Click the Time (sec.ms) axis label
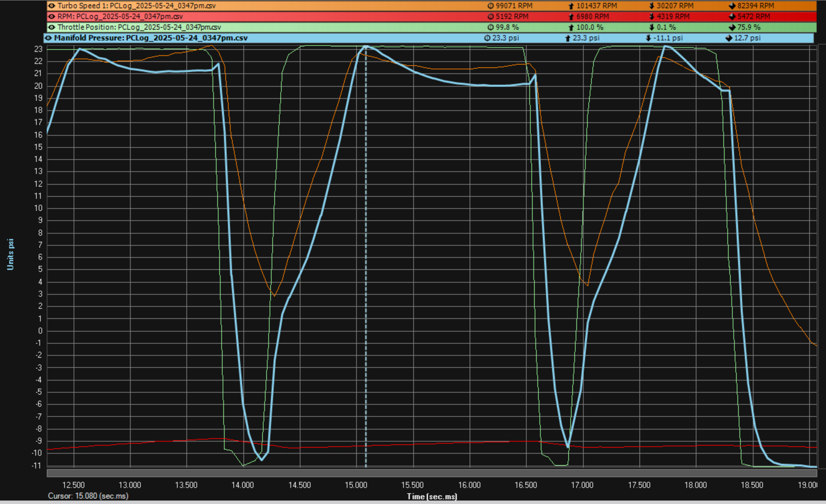Image resolution: width=826 pixels, height=504 pixels. coord(432,496)
